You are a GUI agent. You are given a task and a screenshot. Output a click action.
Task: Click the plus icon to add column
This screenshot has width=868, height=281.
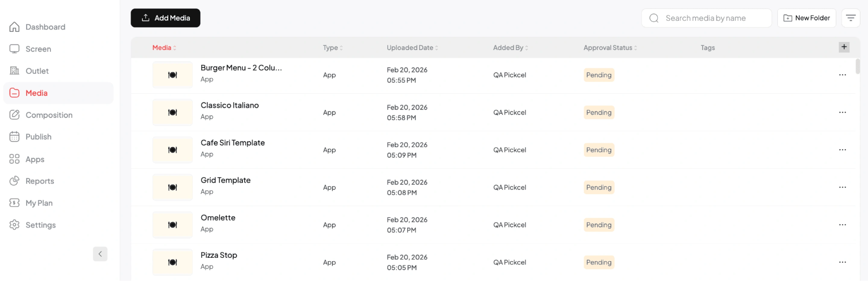pyautogui.click(x=844, y=47)
